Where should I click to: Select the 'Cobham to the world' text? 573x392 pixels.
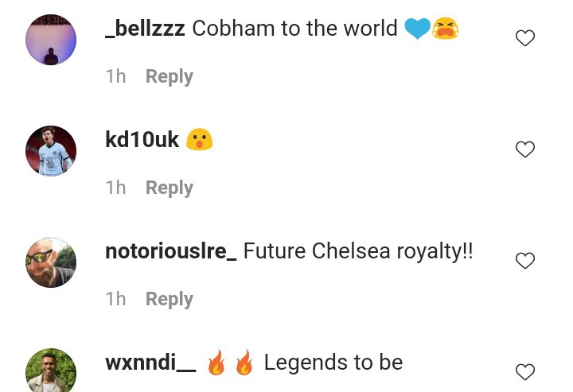[x=294, y=29]
